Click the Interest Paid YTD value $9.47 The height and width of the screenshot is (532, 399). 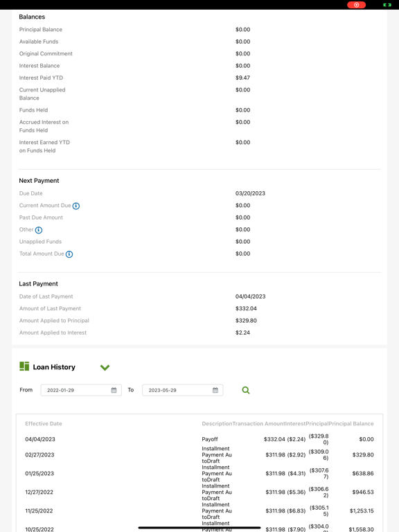(x=242, y=78)
